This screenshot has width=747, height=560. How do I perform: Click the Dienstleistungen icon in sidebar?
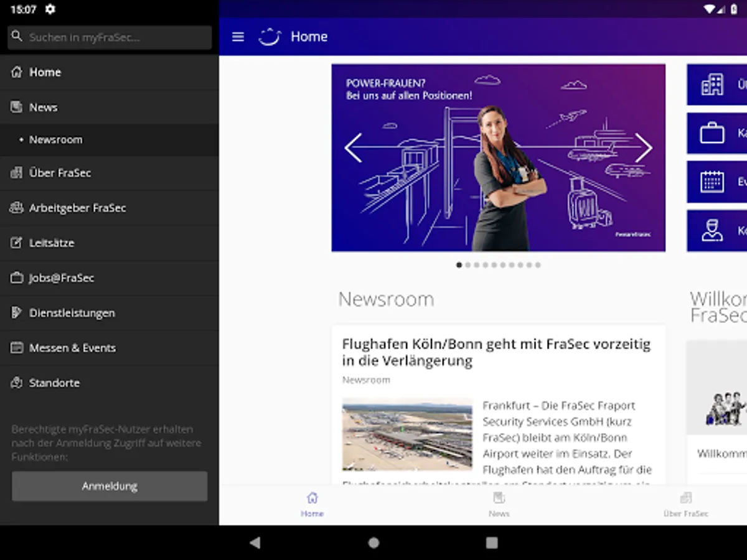point(17,313)
